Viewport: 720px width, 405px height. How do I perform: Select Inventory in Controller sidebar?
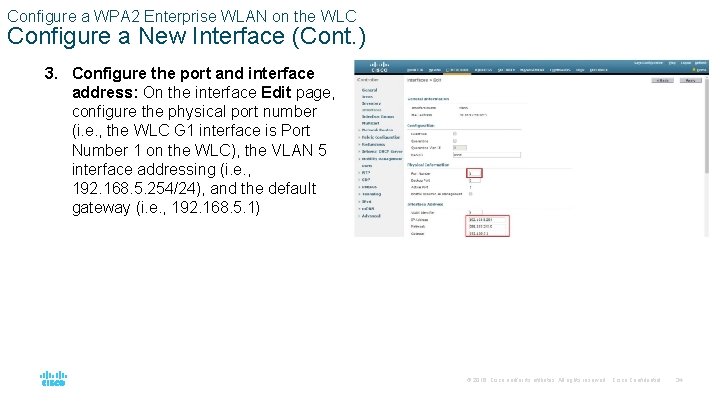(371, 103)
